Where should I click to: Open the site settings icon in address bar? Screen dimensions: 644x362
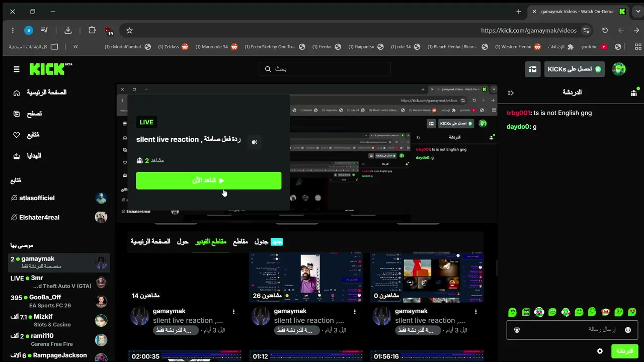pos(586,30)
